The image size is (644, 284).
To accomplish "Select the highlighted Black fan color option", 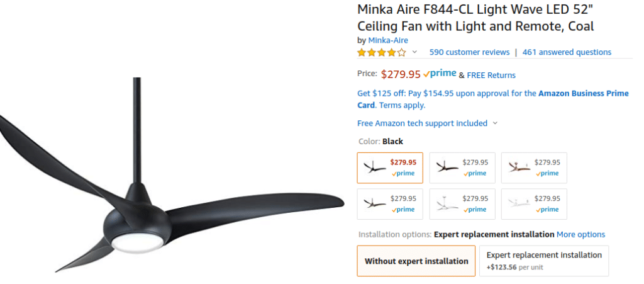I will 390,168.
